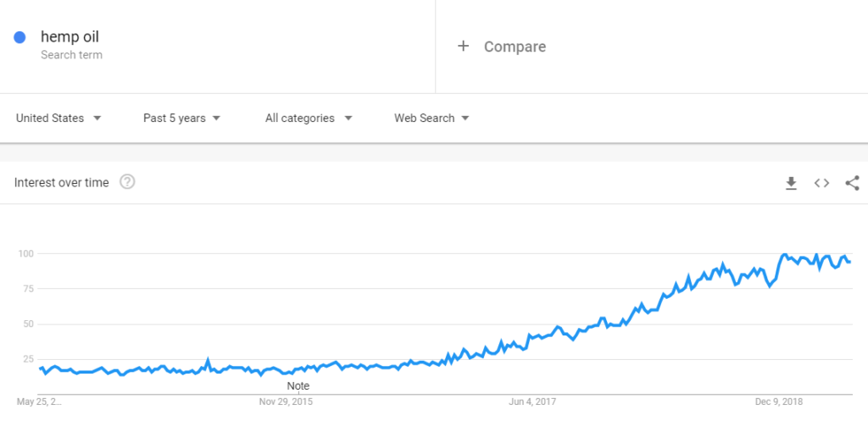Click the Search term subtitle text
This screenshot has width=868, height=443.
coord(71,55)
